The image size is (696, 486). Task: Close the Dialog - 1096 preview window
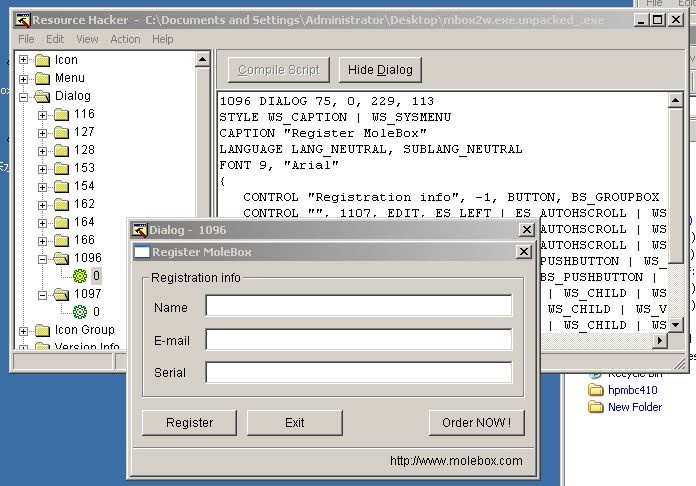526,230
